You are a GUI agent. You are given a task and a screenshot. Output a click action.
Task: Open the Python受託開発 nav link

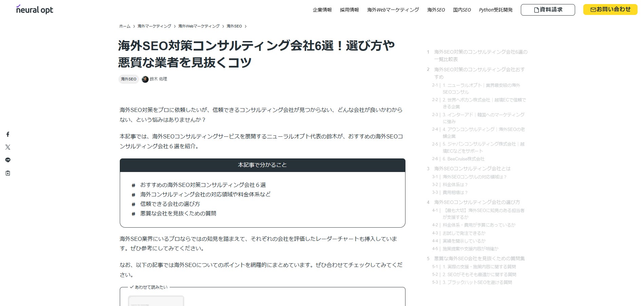495,10
